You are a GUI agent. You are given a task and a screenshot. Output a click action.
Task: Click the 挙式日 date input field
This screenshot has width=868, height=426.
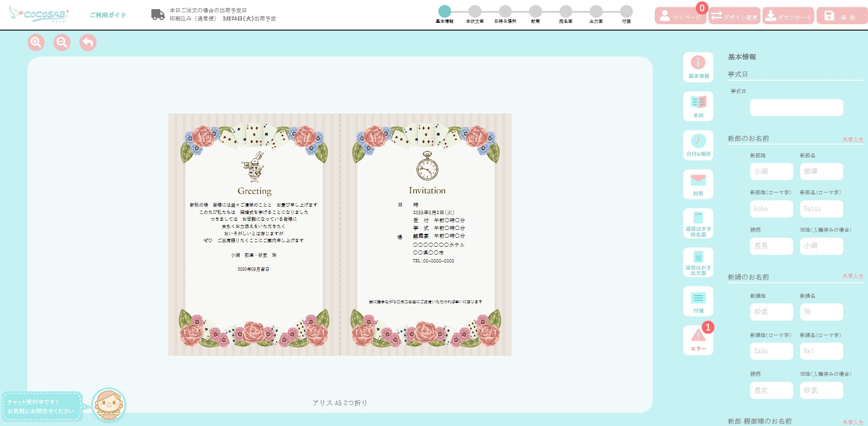pos(796,108)
